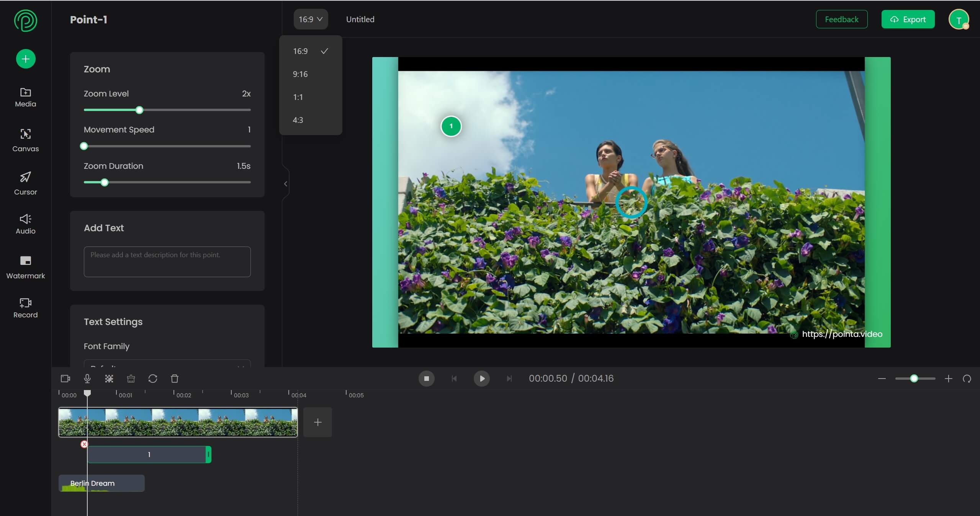Enable webcam capture in timeline toolbar
Screen dimensions: 980x516
click(65, 379)
